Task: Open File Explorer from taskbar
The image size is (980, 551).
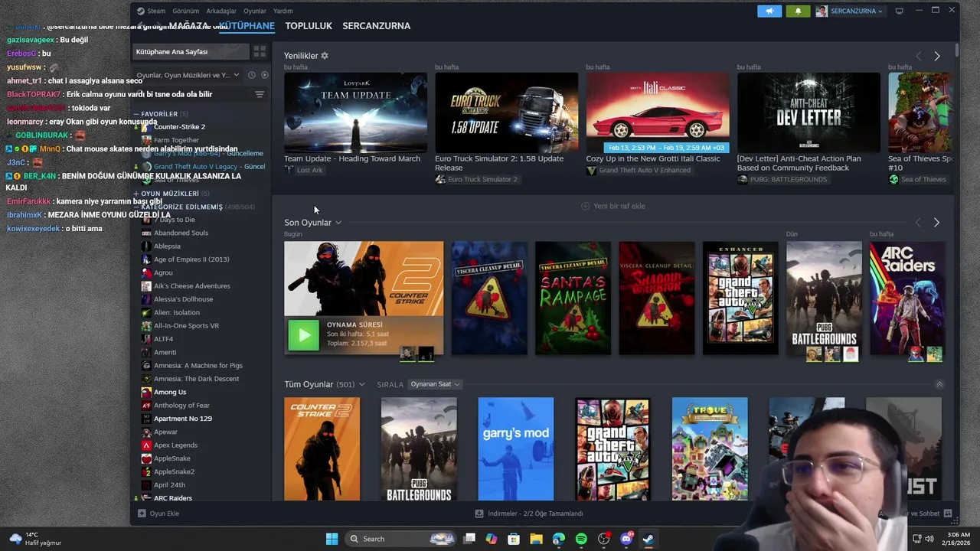Action: coord(536,539)
